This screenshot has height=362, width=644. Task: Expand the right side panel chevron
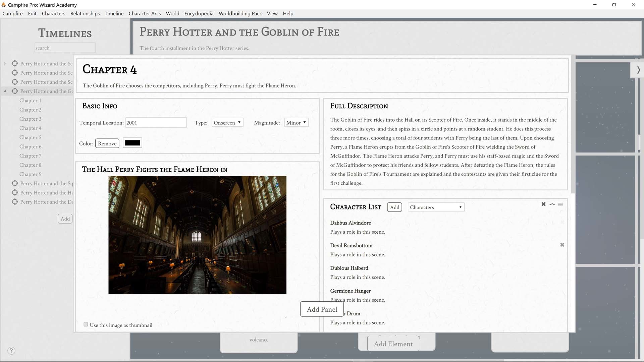pyautogui.click(x=639, y=70)
